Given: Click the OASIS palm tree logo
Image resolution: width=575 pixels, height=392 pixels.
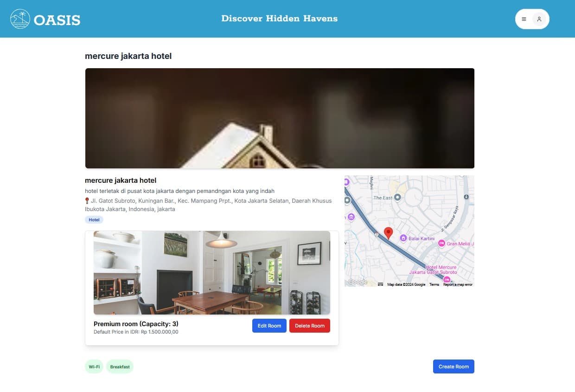Looking at the screenshot, I should [20, 19].
